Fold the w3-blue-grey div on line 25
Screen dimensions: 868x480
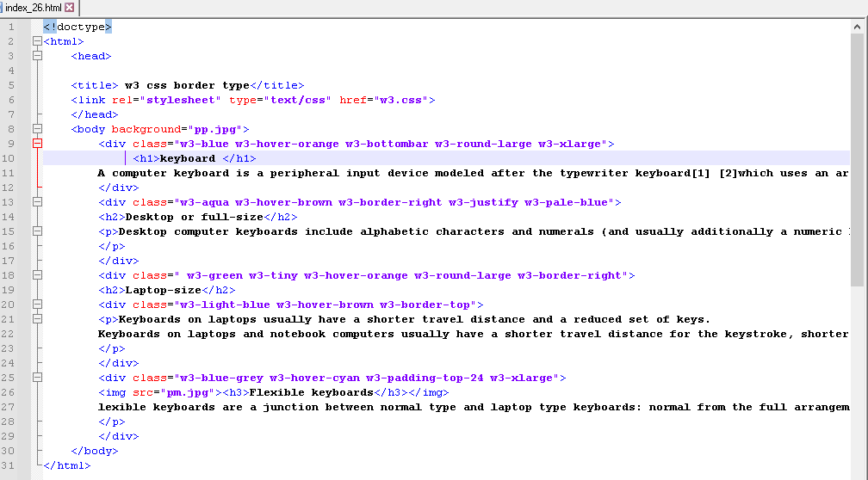coord(37,378)
